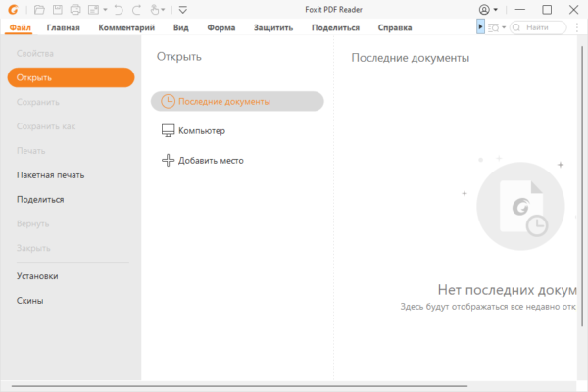The width and height of the screenshot is (588, 392).
Task: Click the monitor icon beside Компьютер
Action: pyautogui.click(x=168, y=131)
